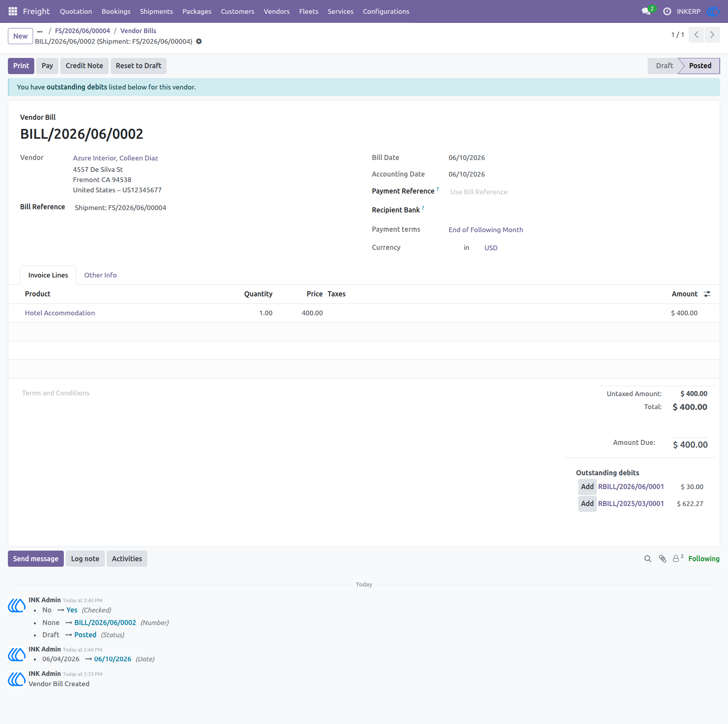Viewport: 728px width, 724px height.
Task: Go back to Vendor Bills breadcrumb
Action: coord(138,31)
